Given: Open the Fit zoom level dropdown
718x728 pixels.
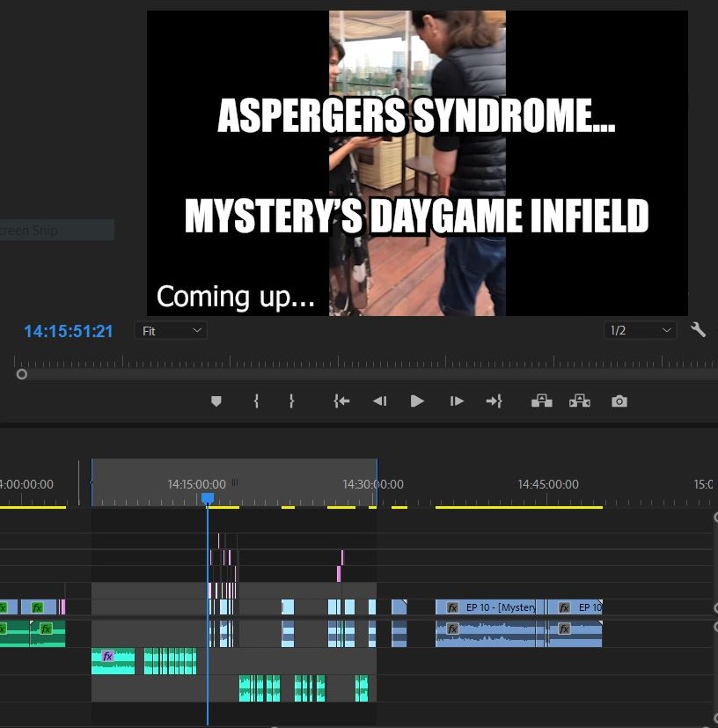Looking at the screenshot, I should (172, 331).
